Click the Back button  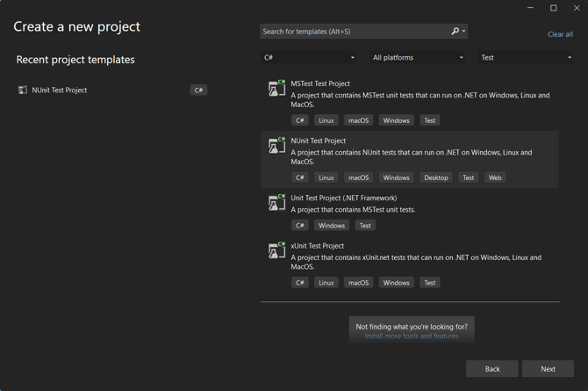coord(492,369)
